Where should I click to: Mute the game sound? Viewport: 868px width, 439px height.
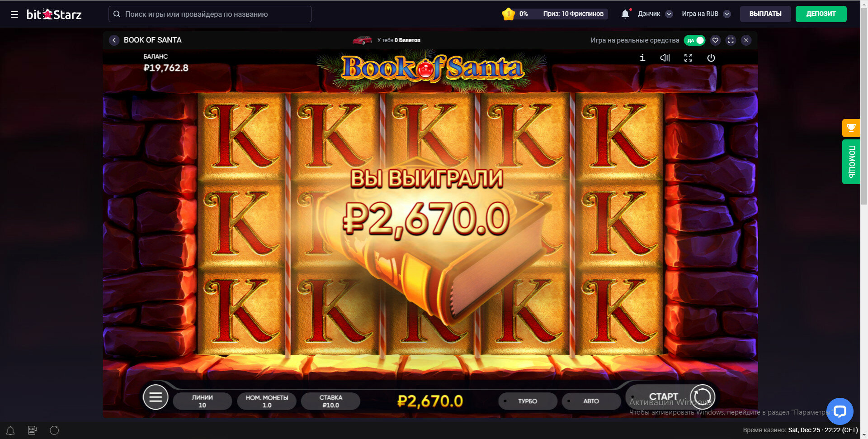click(665, 58)
